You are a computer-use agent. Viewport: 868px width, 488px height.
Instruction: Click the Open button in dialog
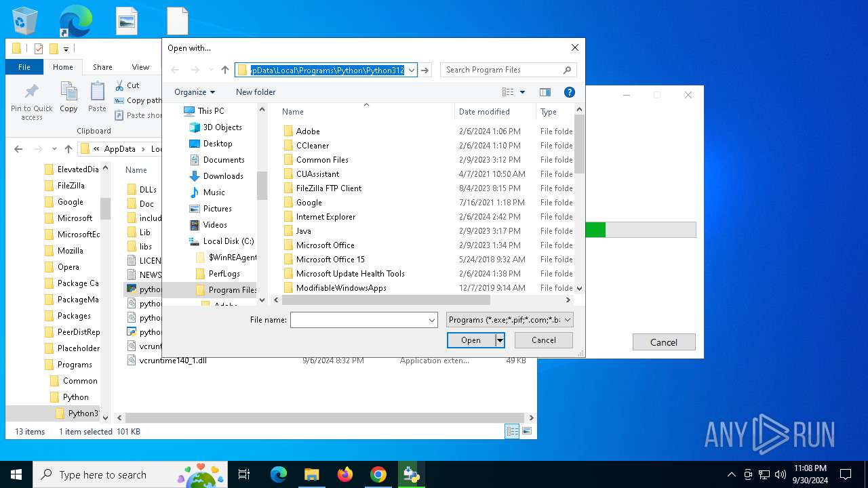[471, 340]
